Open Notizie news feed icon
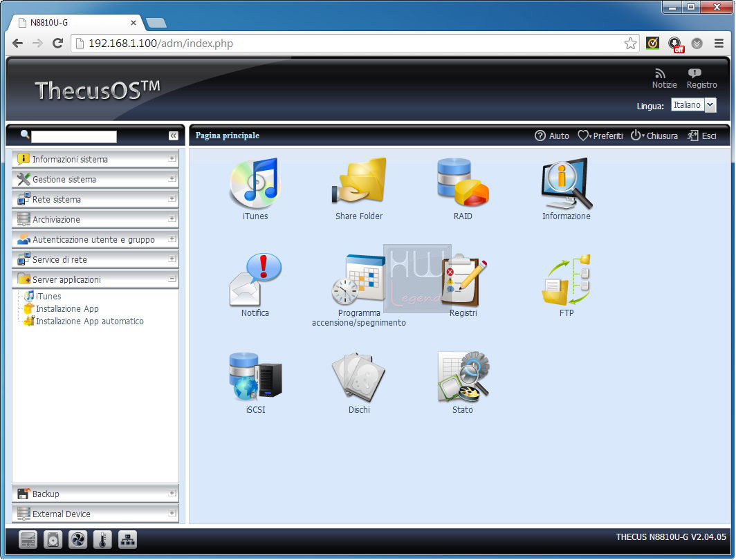Viewport: 736px width, 560px height. (x=661, y=74)
